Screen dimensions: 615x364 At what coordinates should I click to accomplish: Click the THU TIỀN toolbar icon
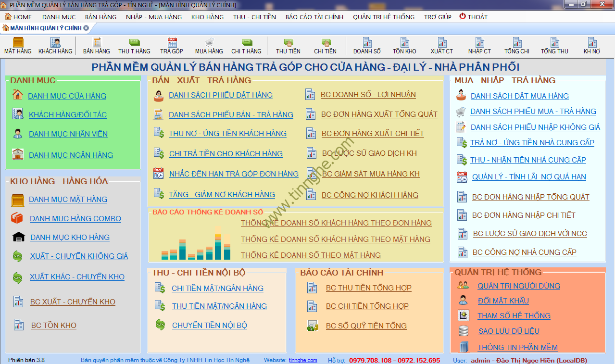[288, 43]
